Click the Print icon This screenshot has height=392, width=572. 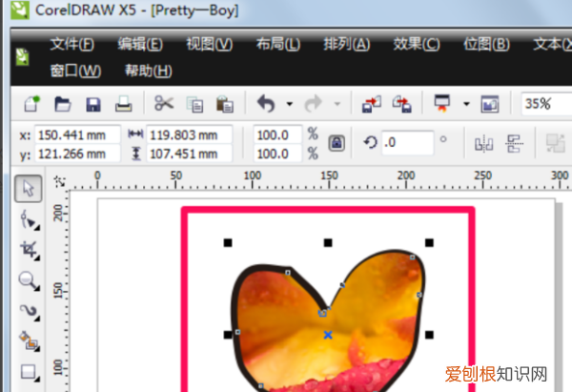(x=123, y=103)
